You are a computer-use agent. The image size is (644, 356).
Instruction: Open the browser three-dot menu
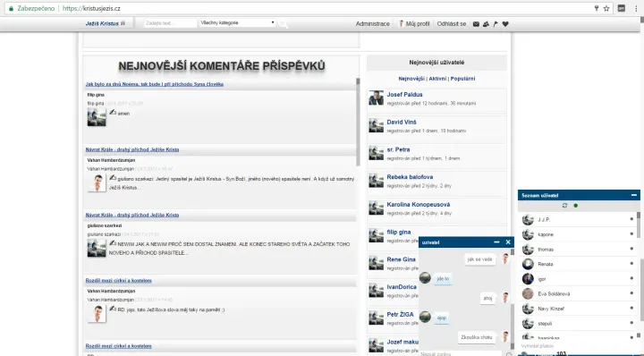click(636, 8)
